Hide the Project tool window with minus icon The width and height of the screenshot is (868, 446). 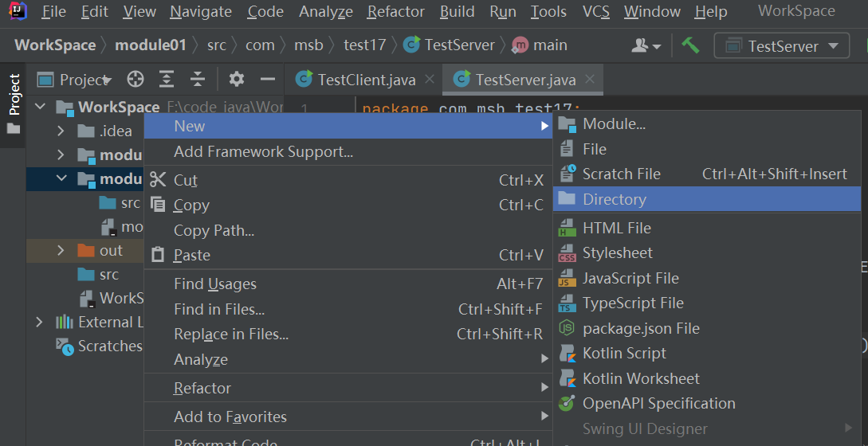pyautogui.click(x=268, y=79)
